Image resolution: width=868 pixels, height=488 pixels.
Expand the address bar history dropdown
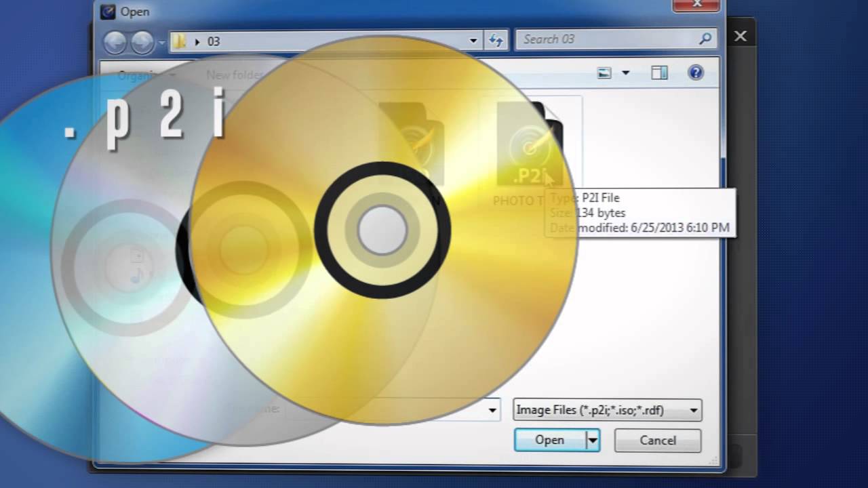coord(473,41)
